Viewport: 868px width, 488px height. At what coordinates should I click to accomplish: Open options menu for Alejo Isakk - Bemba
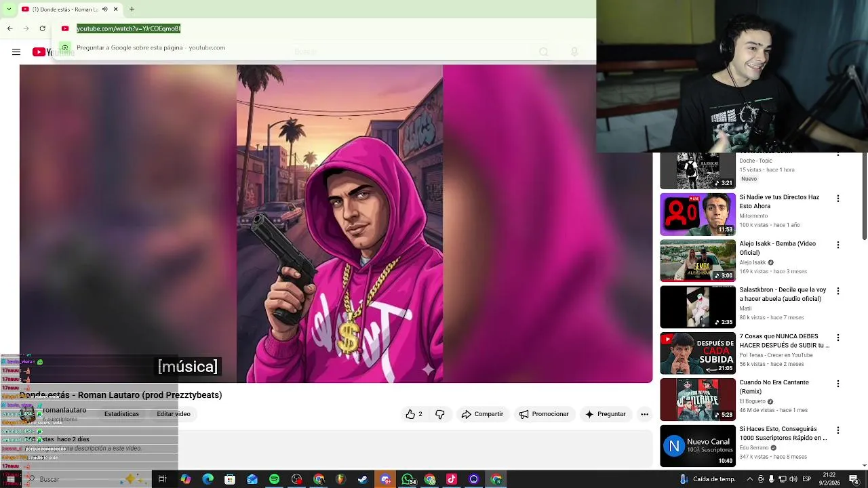tap(838, 245)
